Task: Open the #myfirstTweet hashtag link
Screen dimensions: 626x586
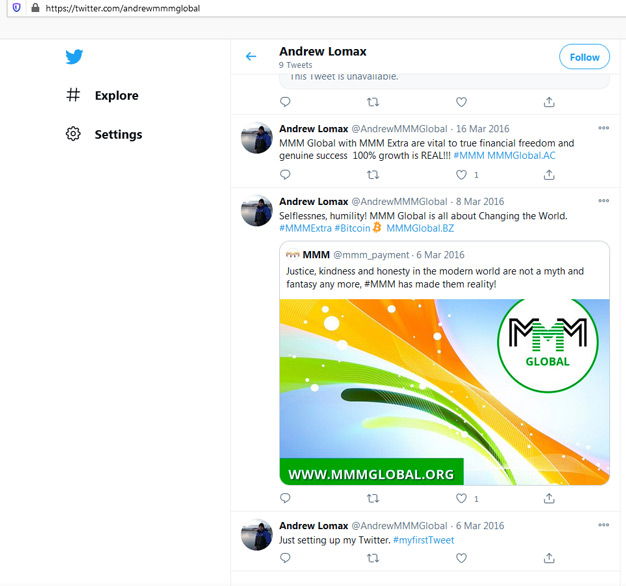Action: tap(423, 540)
